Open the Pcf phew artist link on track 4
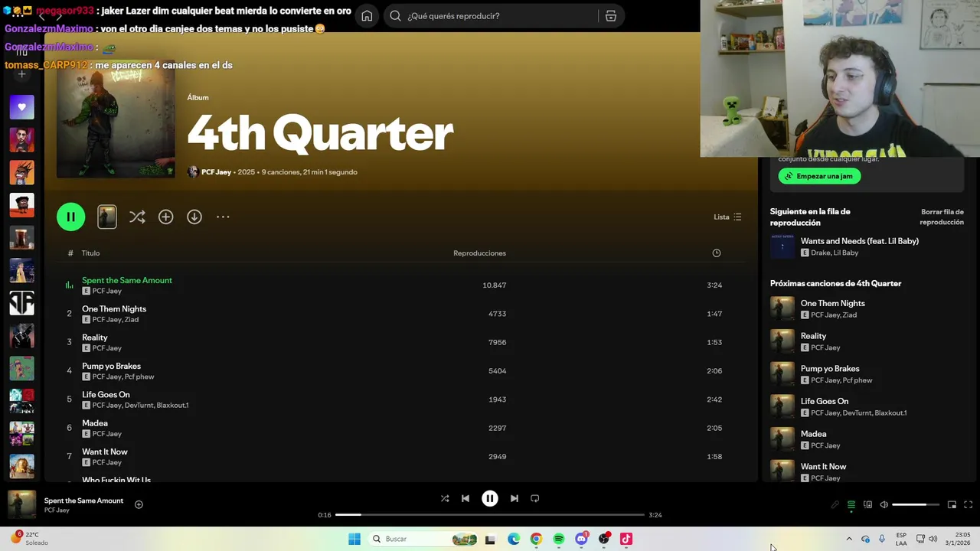The height and width of the screenshot is (551, 980). point(139,377)
